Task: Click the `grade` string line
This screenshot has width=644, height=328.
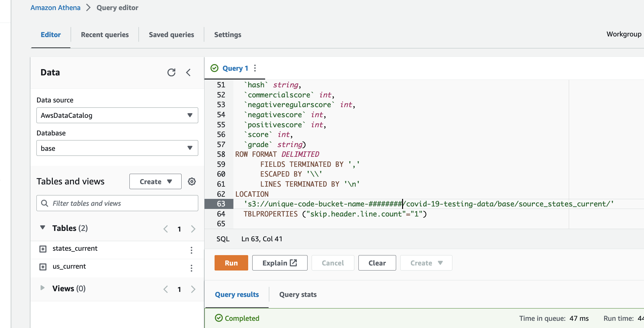Action: point(275,145)
